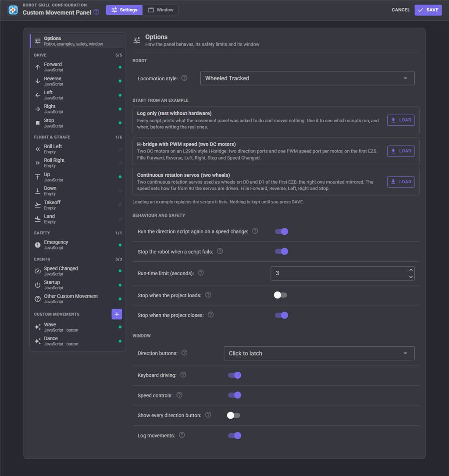Screen dimensions: 449x476
Task: Switch to the Window tab
Action: (161, 10)
